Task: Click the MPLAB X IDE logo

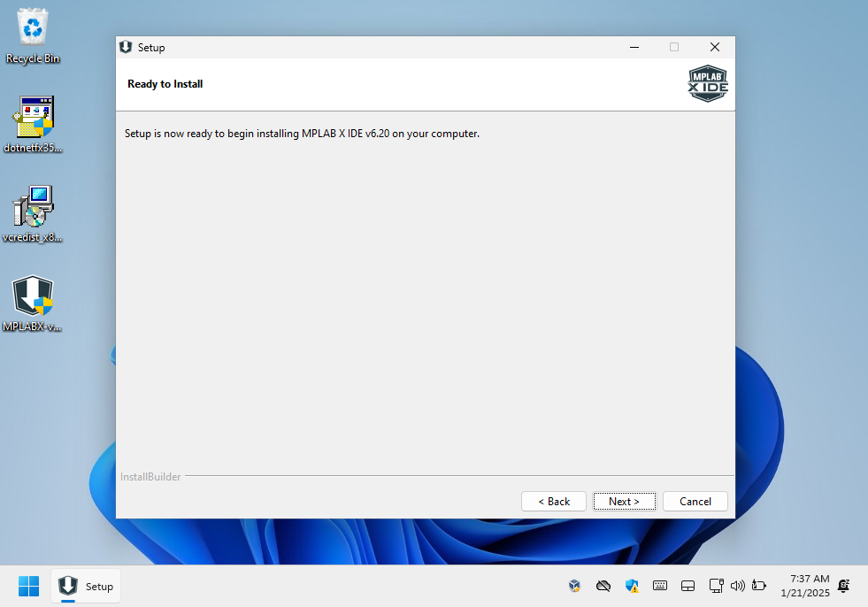Action: (x=708, y=84)
